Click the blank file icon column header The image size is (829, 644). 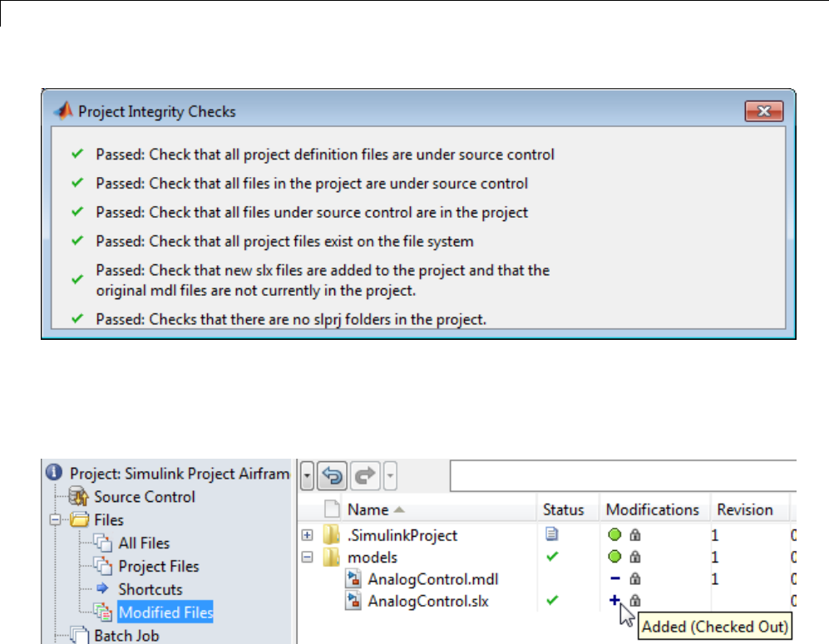point(332,509)
